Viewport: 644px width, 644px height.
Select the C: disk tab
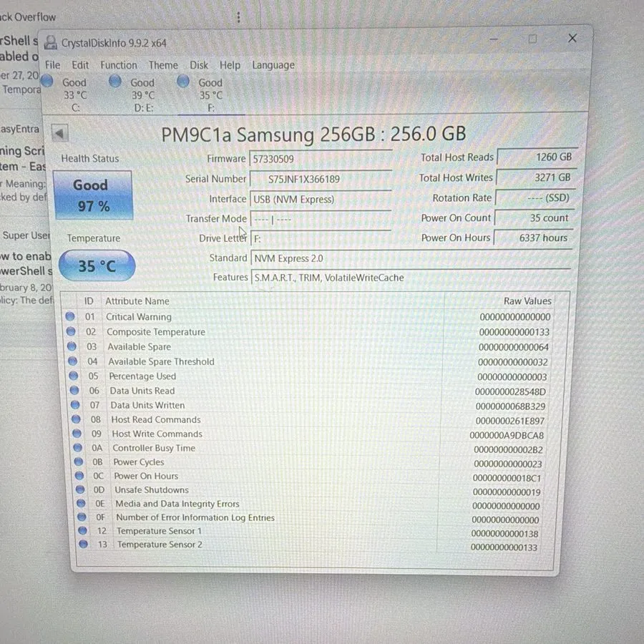[76, 95]
